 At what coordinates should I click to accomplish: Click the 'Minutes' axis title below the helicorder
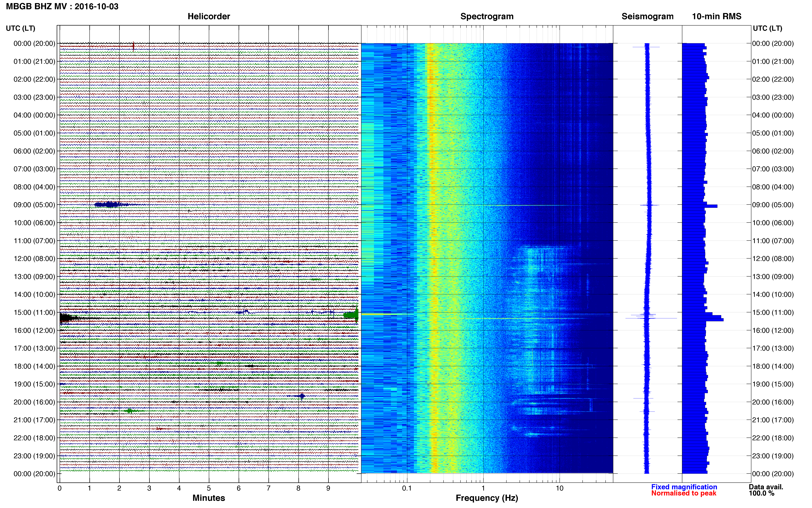click(209, 498)
